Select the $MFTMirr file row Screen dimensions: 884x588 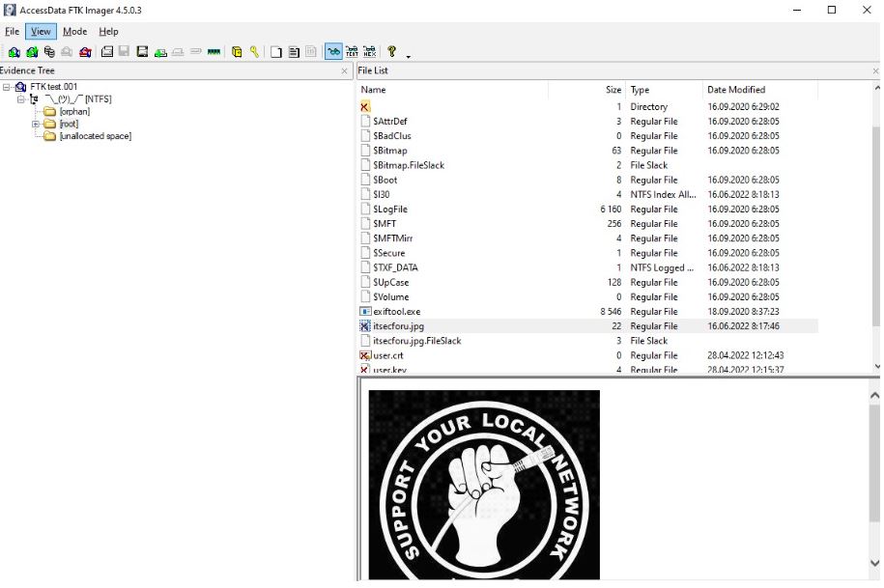click(588, 238)
